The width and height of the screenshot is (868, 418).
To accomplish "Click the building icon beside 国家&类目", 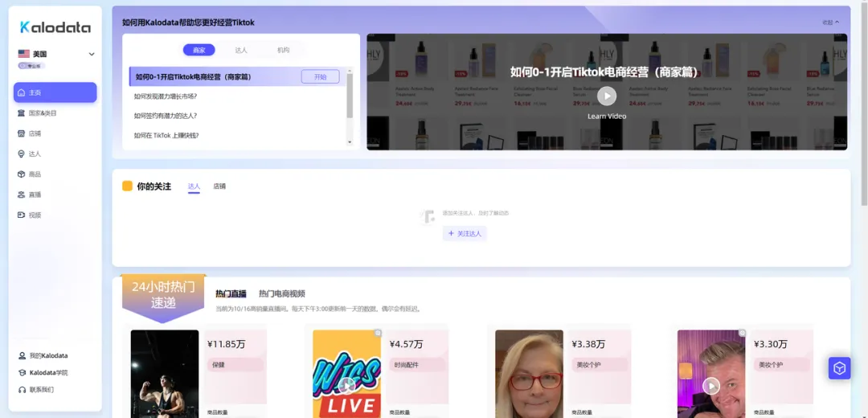I will [x=22, y=113].
